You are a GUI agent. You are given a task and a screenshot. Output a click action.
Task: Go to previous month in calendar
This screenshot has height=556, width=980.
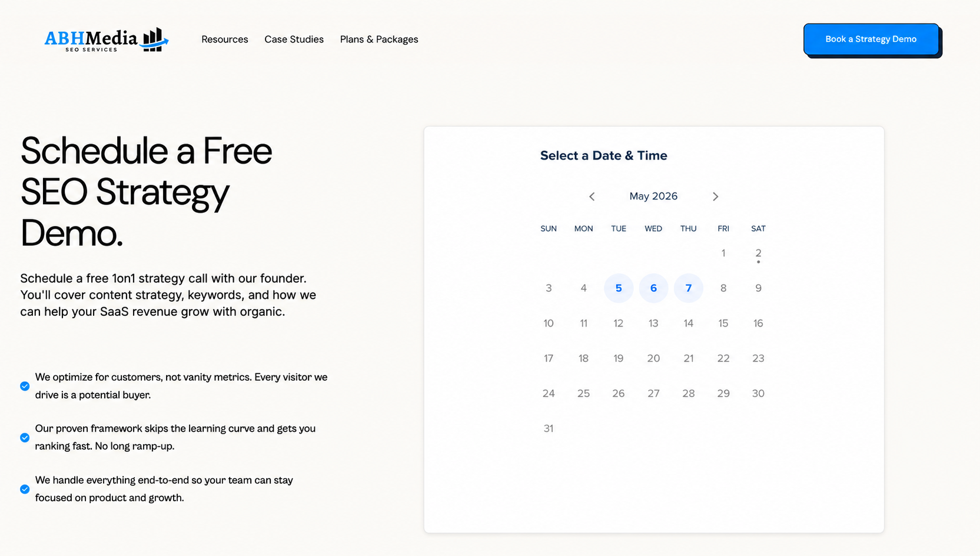point(592,197)
